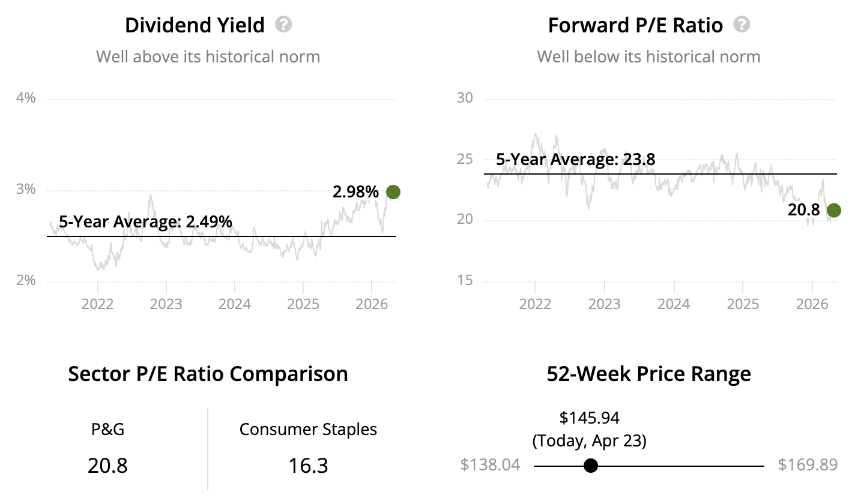
Task: Select the 5-Year Average 2.49% label
Action: (x=145, y=221)
